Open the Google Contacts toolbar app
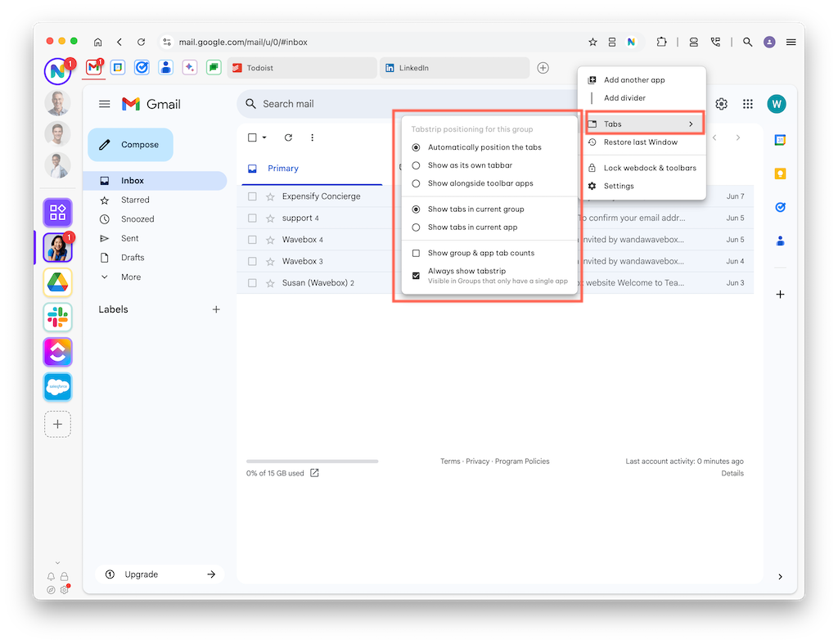Viewport: 838px width, 644px height. click(165, 68)
